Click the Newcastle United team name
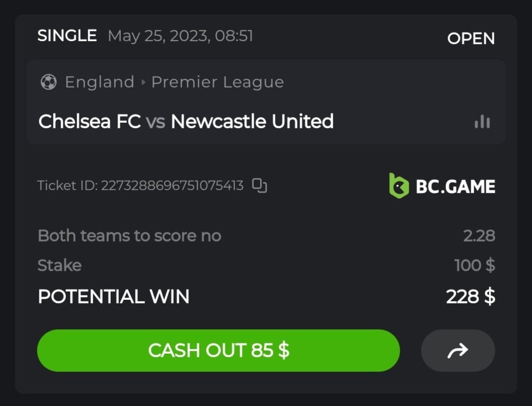This screenshot has width=532, height=406. tap(252, 121)
